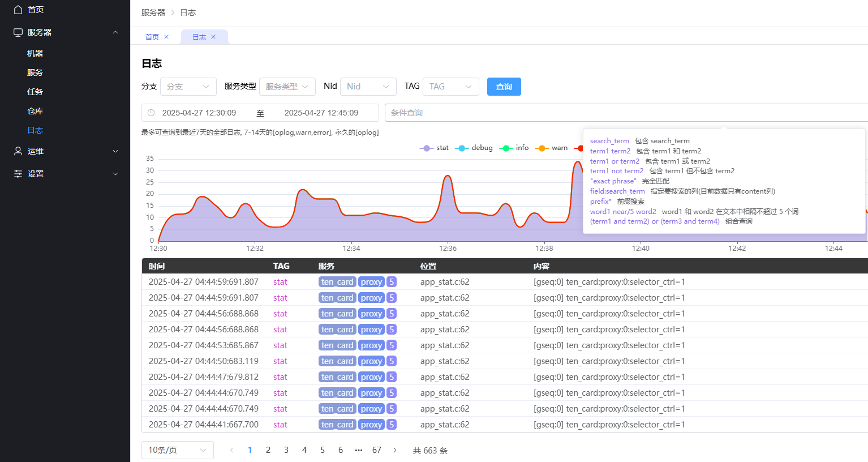This screenshot has height=462, width=868.
Task: Expand the 设置 sidebar menu
Action: [115, 174]
